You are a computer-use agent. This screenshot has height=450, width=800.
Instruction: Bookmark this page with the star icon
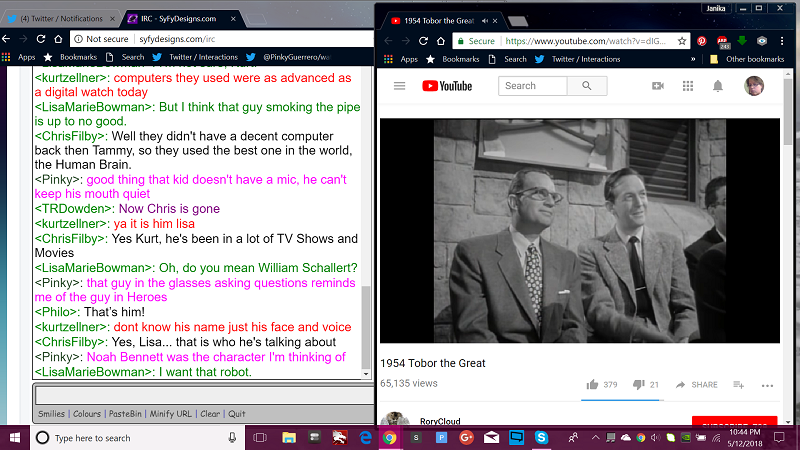[x=682, y=41]
